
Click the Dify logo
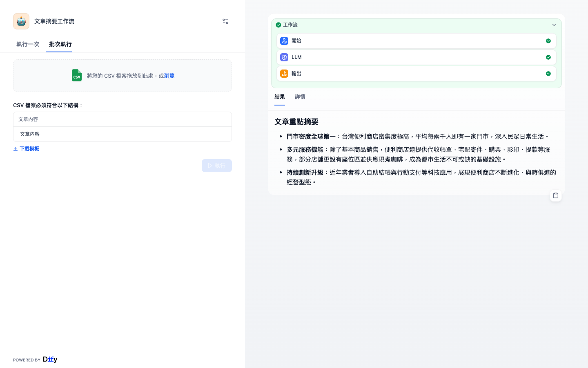click(x=50, y=359)
